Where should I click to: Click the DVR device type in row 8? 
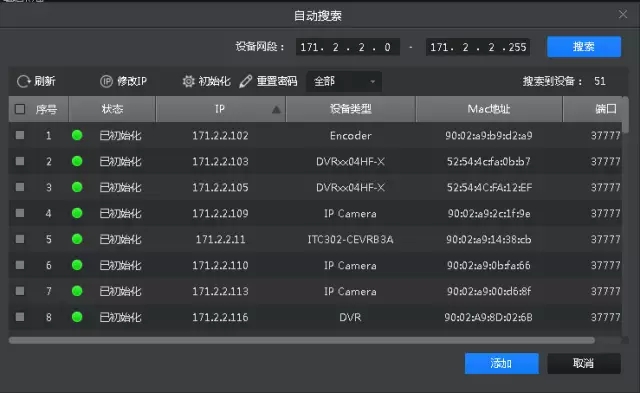coord(350,317)
